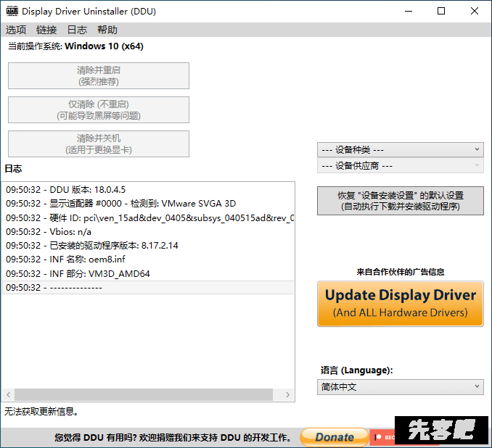This screenshot has width=492, height=448.
Task: Open the 帮助 menu
Action: [107, 30]
